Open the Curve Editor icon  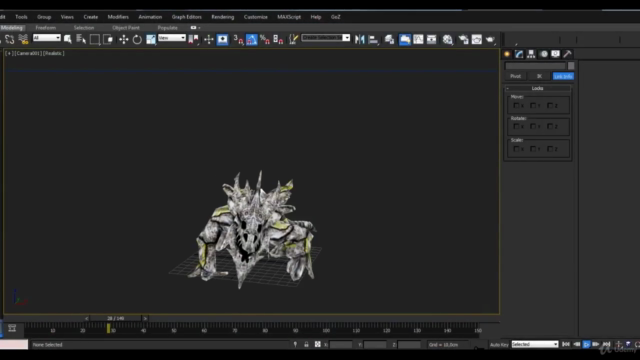pyautogui.click(x=418, y=39)
